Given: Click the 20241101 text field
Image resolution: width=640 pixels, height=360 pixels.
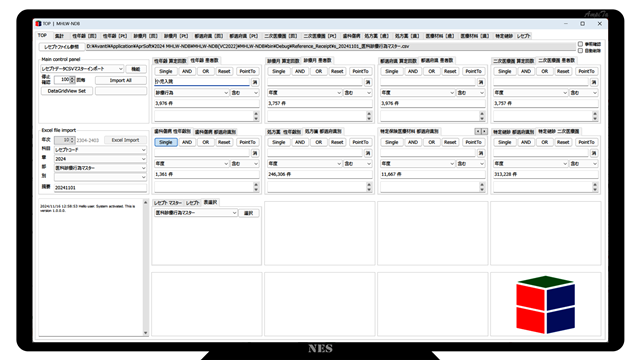Looking at the screenshot, I should tap(100, 188).
